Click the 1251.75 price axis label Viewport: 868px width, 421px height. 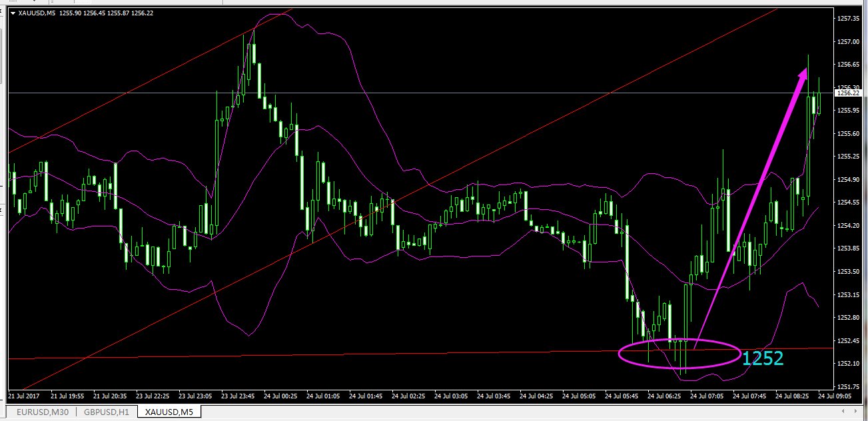pos(848,387)
